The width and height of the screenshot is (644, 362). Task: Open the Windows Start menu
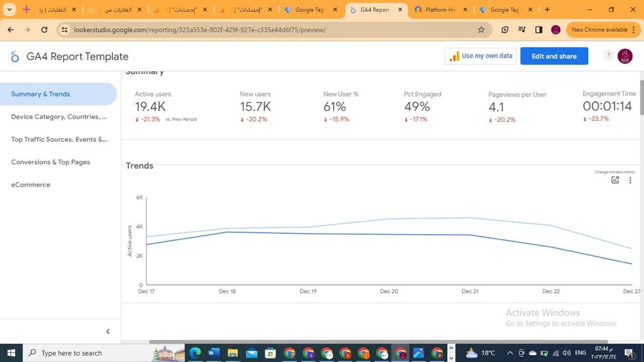[x=11, y=353]
